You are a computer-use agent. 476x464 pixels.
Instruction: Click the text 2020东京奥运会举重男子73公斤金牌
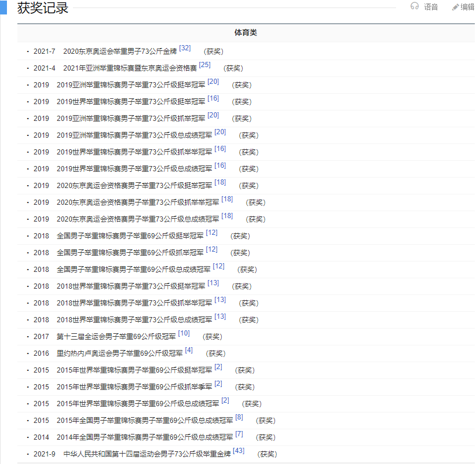click(120, 51)
